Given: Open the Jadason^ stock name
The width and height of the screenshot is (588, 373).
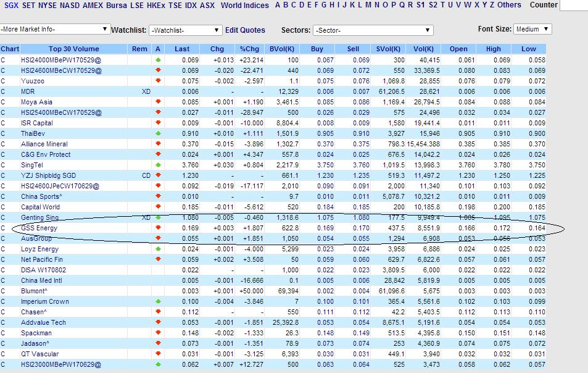Looking at the screenshot, I should [35, 344].
